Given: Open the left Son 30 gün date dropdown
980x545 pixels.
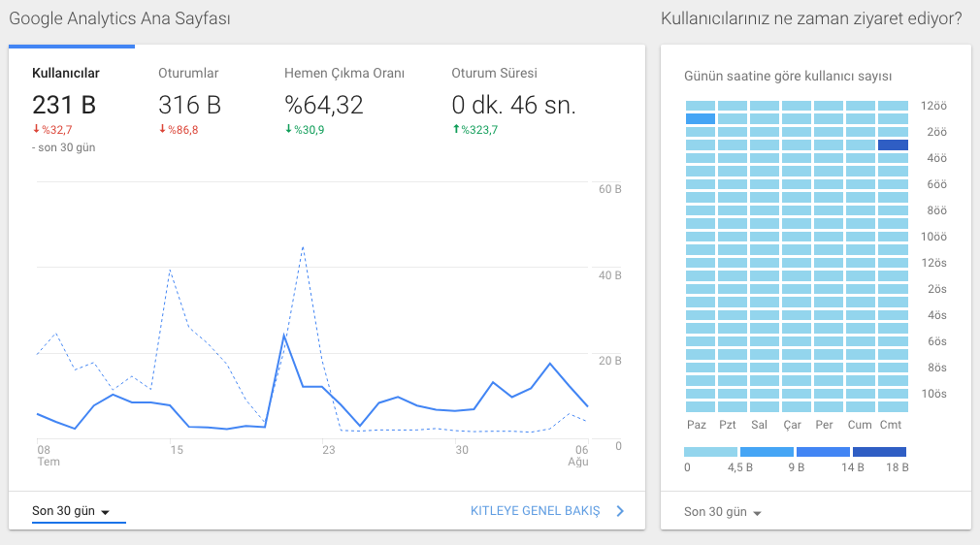Looking at the screenshot, I should click(x=71, y=511).
